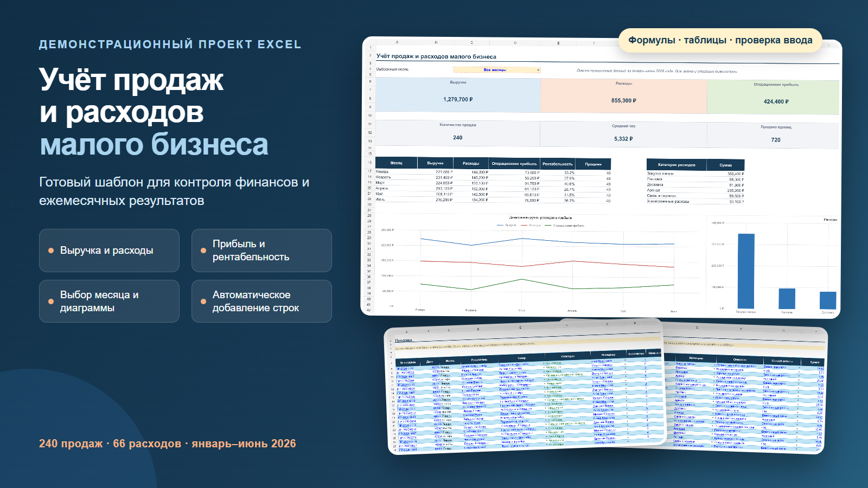Click the 'Месяц' table header
The width and height of the screenshot is (868, 488).
coord(397,163)
